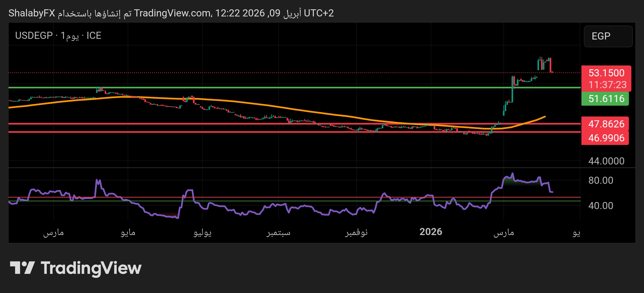Click the نوفمبر time axis label
The image size is (644, 293).
[x=356, y=232]
